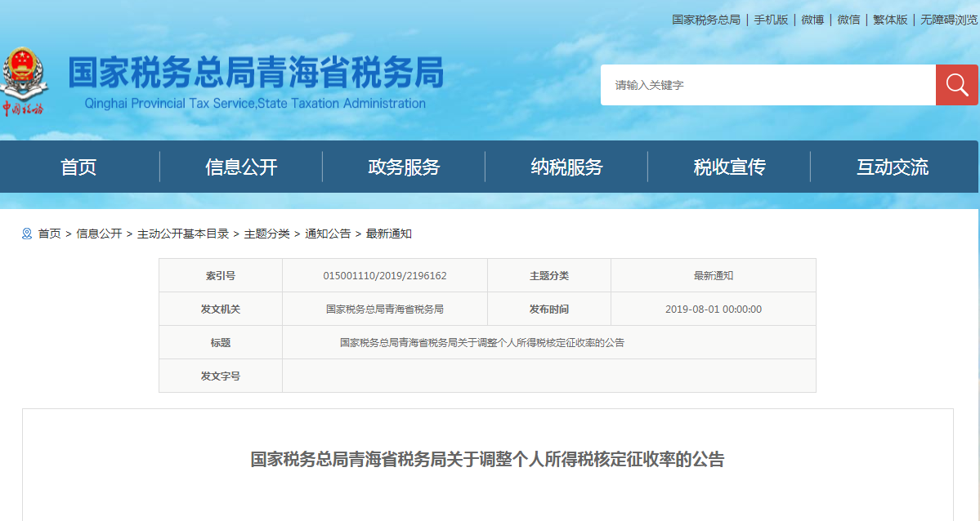The width and height of the screenshot is (980, 521).
Task: Open the 互动交流 navigation menu
Action: 893,167
